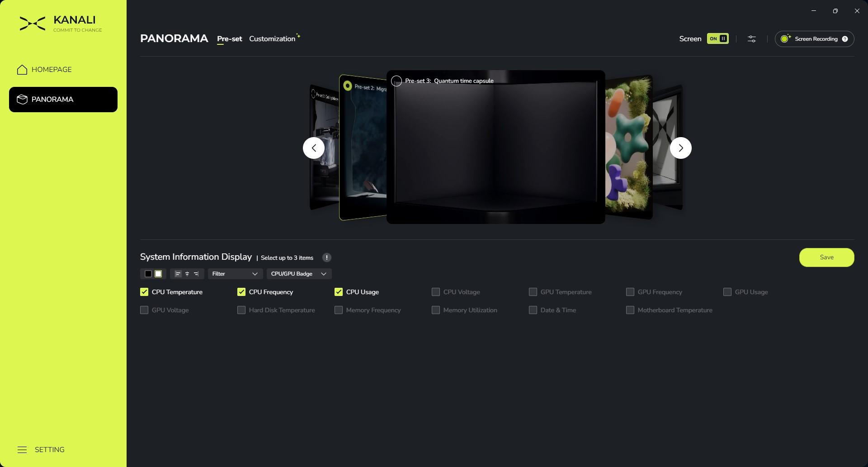Select the Pre-set 3 Quantum time capsule radio
Image resolution: width=868 pixels, height=467 pixels.
tap(396, 81)
